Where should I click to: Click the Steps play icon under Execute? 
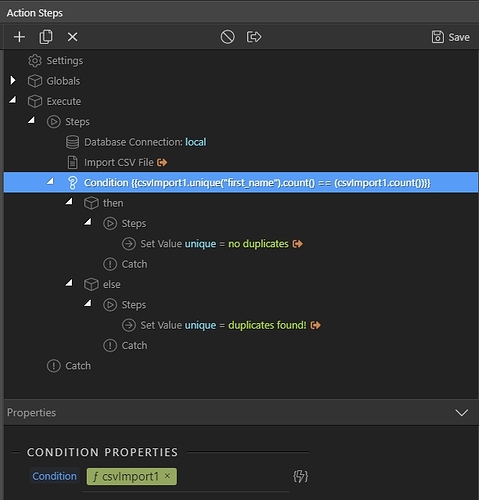point(54,122)
